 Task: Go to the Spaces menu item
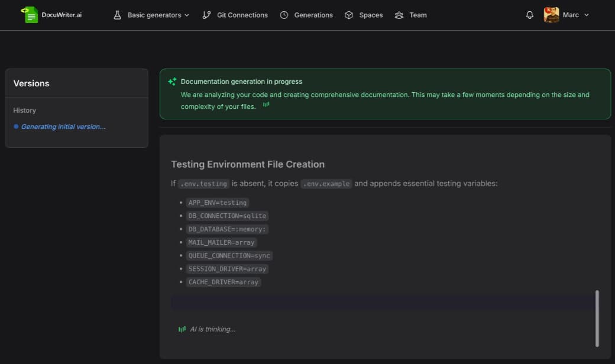tap(371, 15)
